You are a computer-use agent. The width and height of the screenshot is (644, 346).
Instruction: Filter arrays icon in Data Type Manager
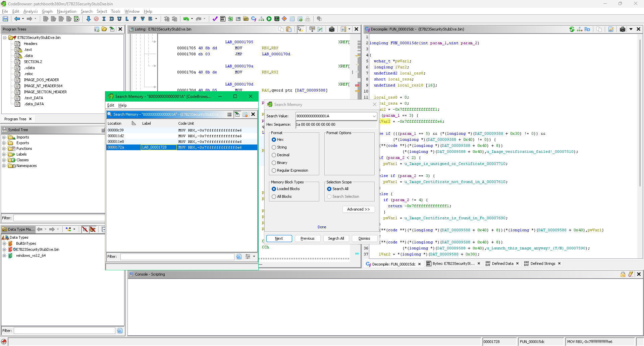(x=85, y=229)
